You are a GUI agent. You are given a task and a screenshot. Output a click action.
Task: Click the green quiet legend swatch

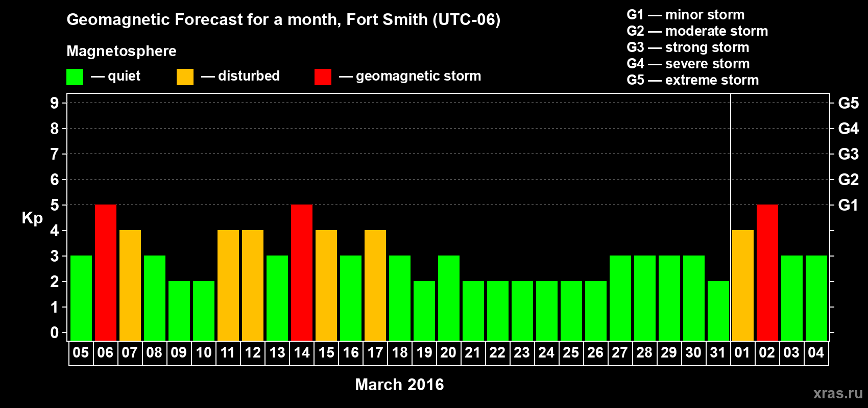click(75, 77)
